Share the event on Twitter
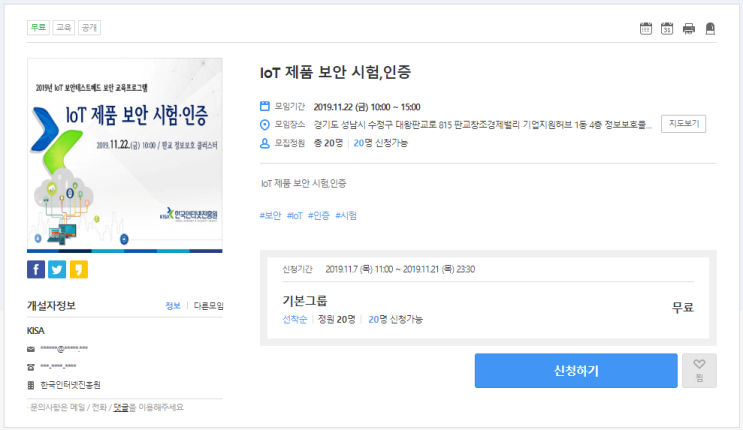The image size is (743, 430). point(57,269)
